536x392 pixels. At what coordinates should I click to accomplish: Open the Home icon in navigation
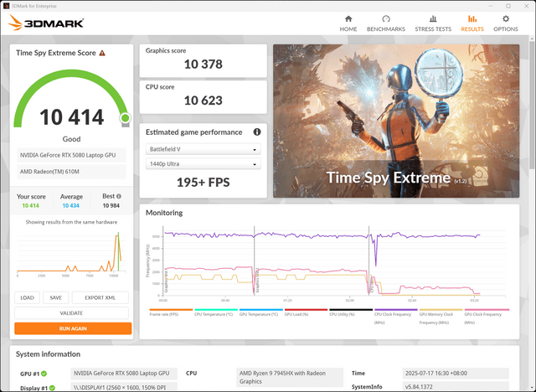tap(348, 18)
